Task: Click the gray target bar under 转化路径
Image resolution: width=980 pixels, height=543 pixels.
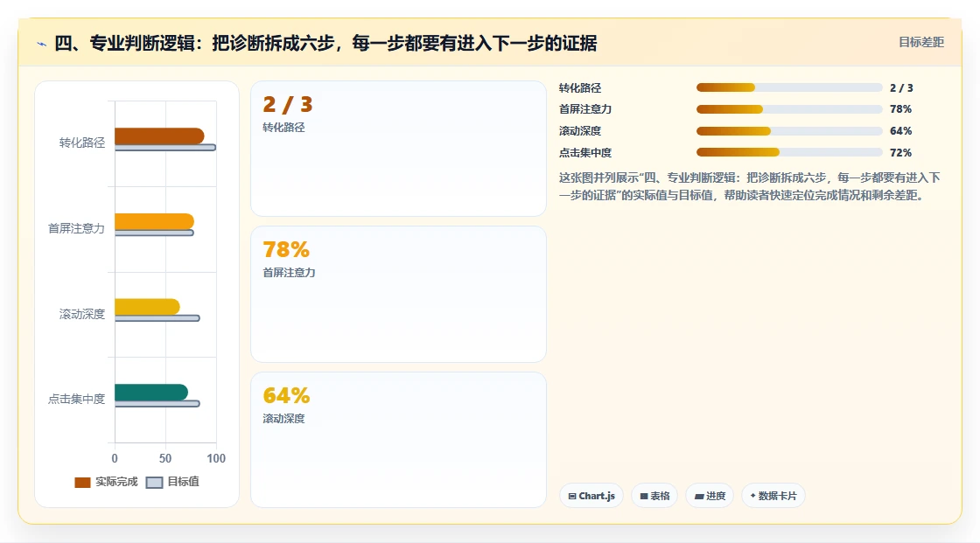Action: pos(165,148)
